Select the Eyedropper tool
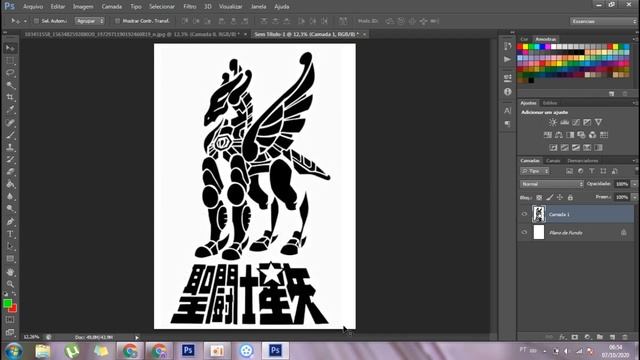Image resolution: width=640 pixels, height=360 pixels. (x=10, y=110)
